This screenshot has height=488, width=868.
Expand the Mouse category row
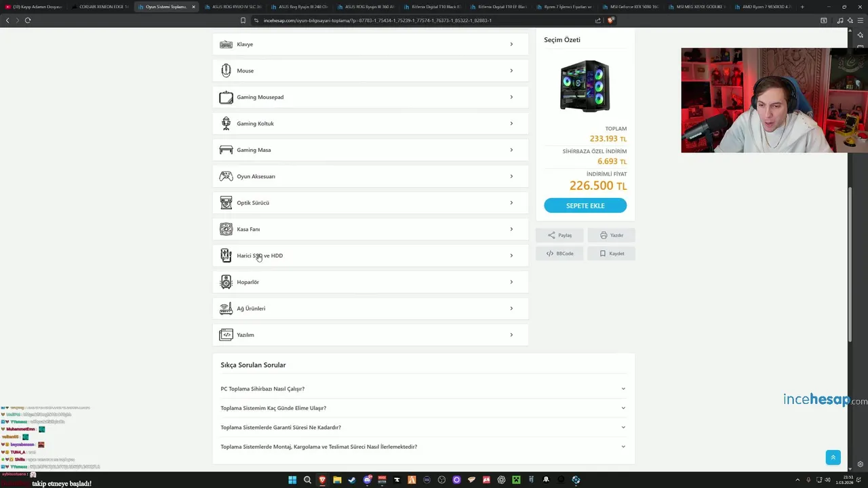[x=370, y=70]
